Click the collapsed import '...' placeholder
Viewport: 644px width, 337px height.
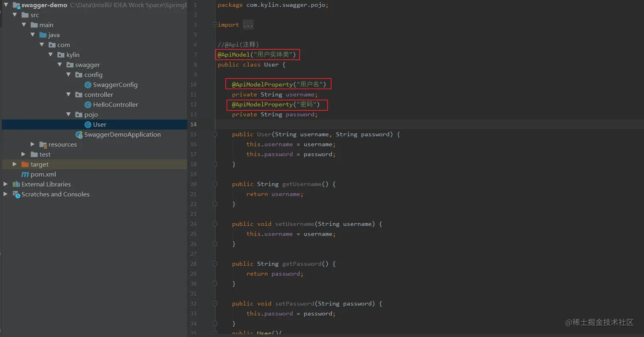(x=248, y=25)
